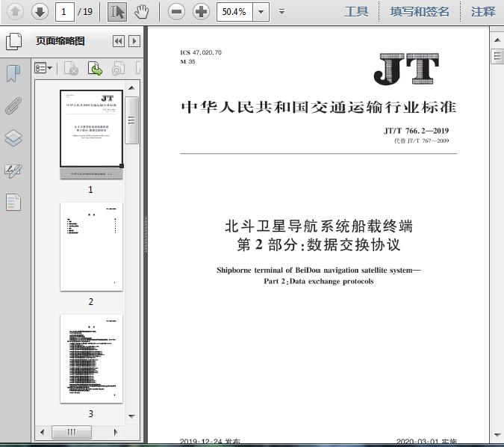Collapse the thumbnail panel with double arrow
Viewport: 504px width, 447px height.
[x=119, y=41]
